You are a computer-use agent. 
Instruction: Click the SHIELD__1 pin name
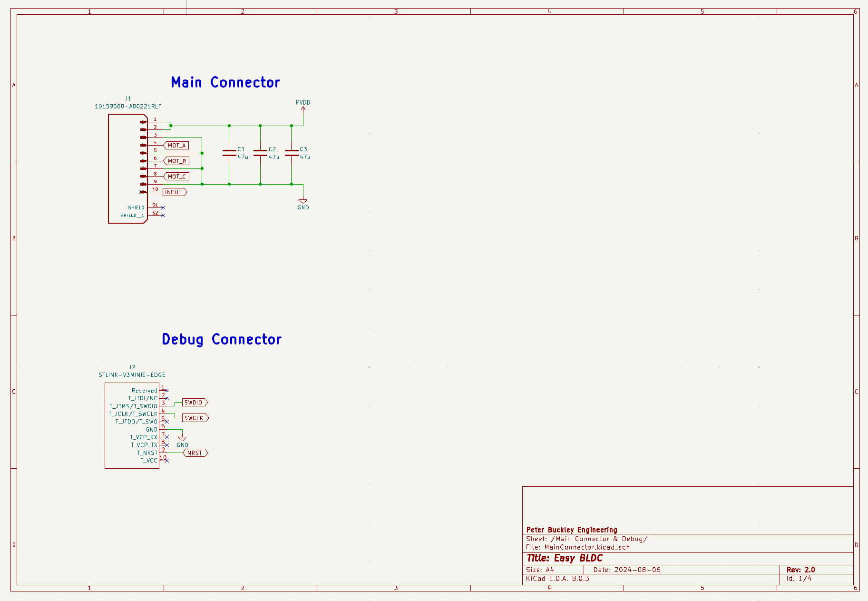(132, 216)
